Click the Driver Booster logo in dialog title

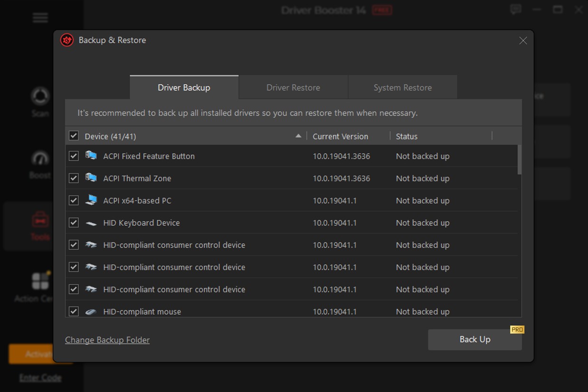67,40
